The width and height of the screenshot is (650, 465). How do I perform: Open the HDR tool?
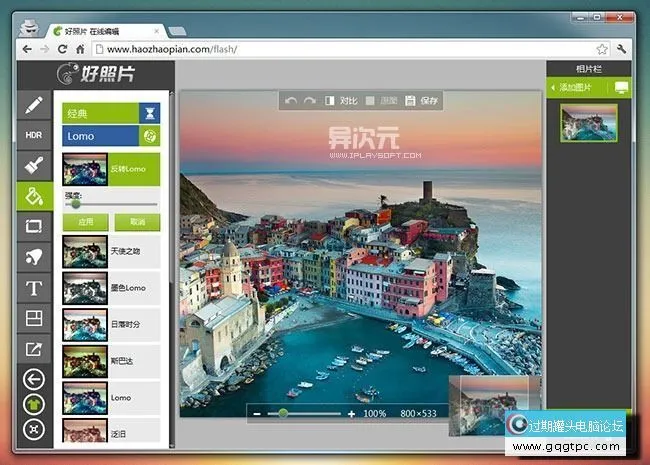point(34,135)
